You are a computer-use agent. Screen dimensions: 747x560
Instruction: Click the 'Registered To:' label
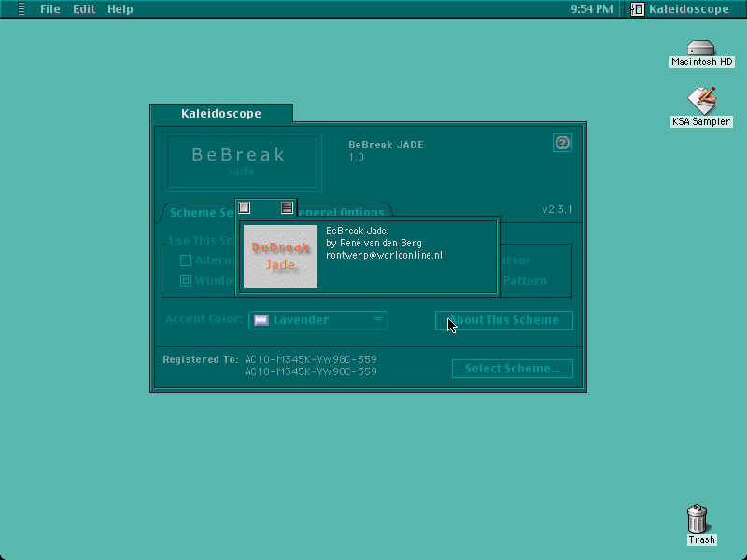201,359
